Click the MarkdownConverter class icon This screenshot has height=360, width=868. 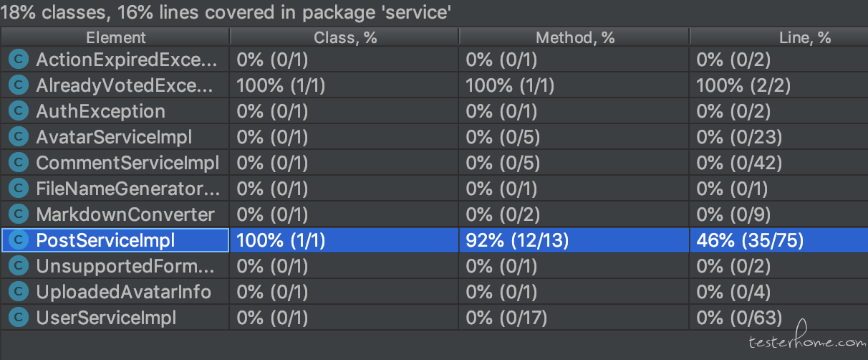19,214
